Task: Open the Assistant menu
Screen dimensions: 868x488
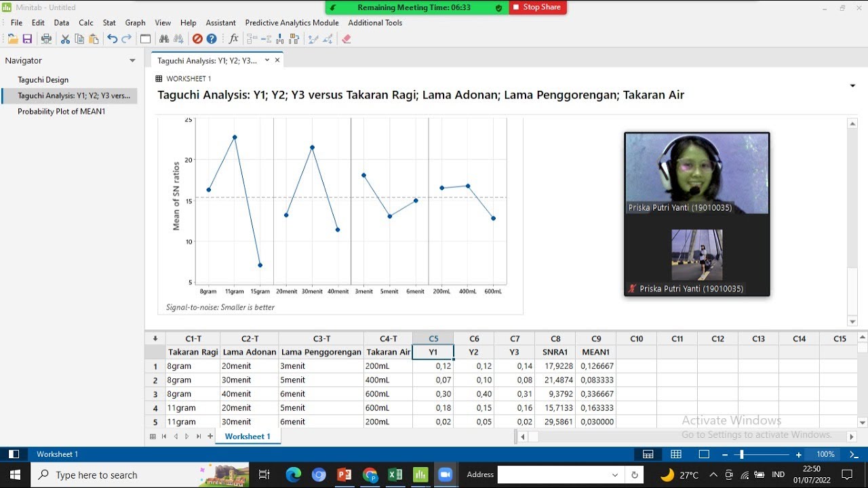Action: tap(221, 22)
